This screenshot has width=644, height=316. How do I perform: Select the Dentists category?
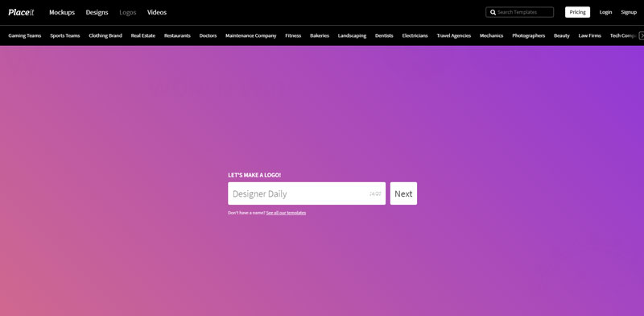[x=384, y=35]
